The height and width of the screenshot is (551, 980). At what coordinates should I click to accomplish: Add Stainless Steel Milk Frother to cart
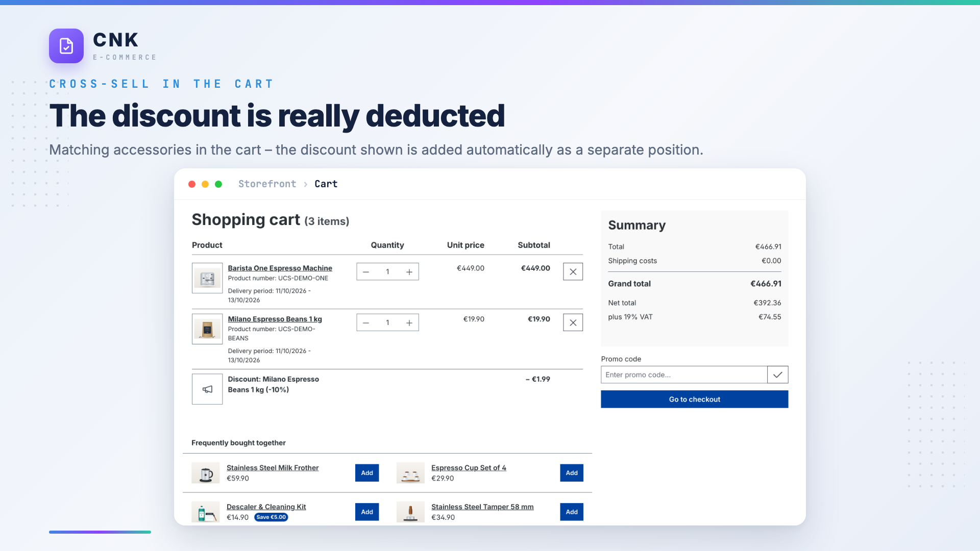click(367, 473)
